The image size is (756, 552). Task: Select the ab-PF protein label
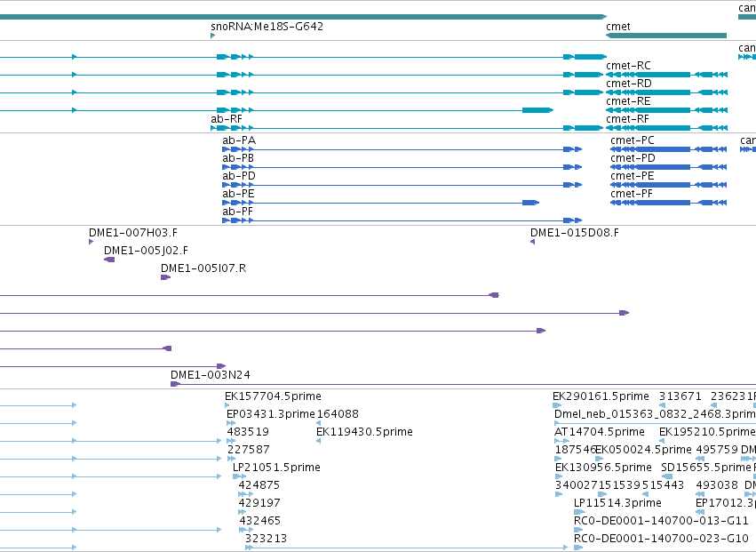click(238, 212)
